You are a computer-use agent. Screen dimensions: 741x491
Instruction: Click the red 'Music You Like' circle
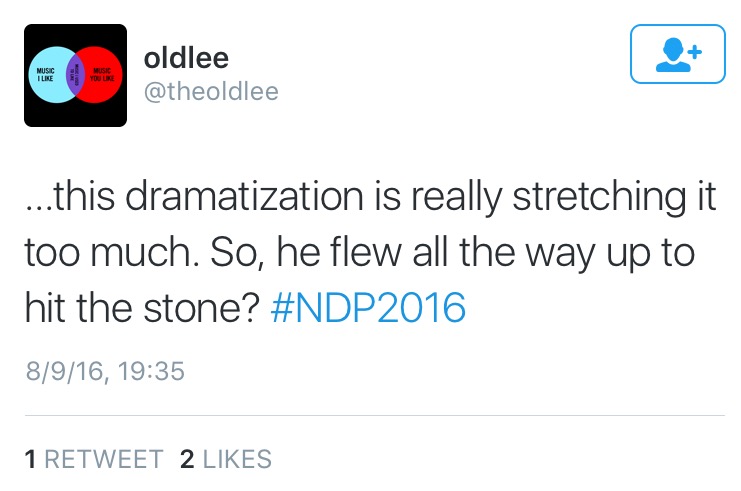(x=101, y=76)
